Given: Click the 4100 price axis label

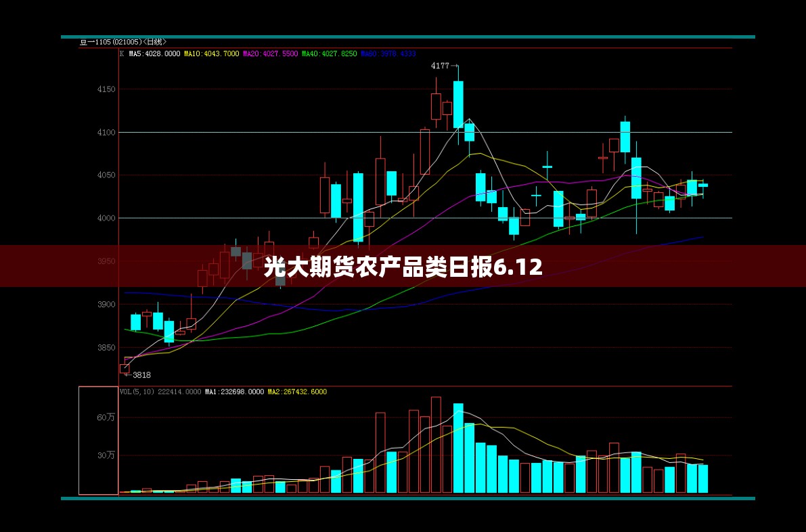Looking at the screenshot, I should tap(106, 132).
